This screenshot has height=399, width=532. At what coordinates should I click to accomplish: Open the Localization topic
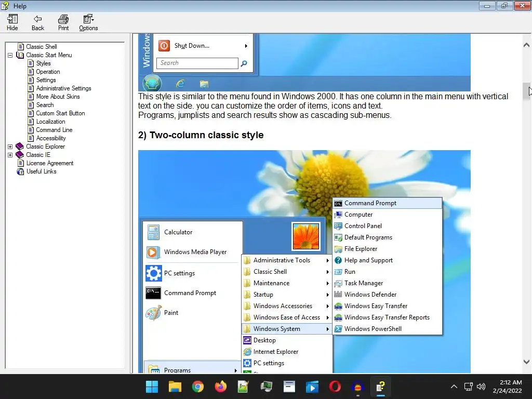50,122
